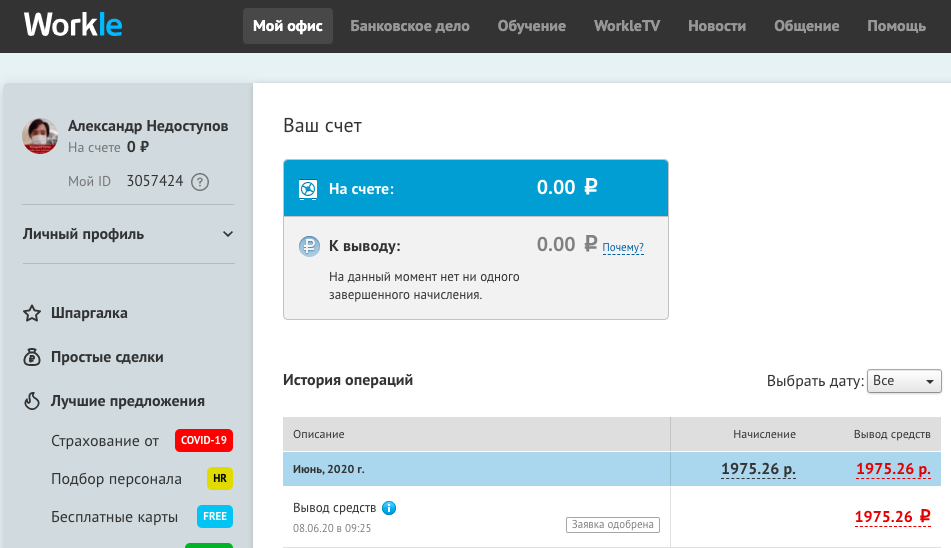The width and height of the screenshot is (951, 548).
Task: Open Подбор персонала item
Action: (116, 479)
